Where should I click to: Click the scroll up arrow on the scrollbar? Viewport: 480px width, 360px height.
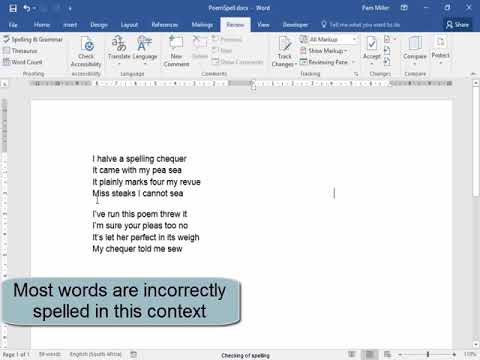coord(476,82)
